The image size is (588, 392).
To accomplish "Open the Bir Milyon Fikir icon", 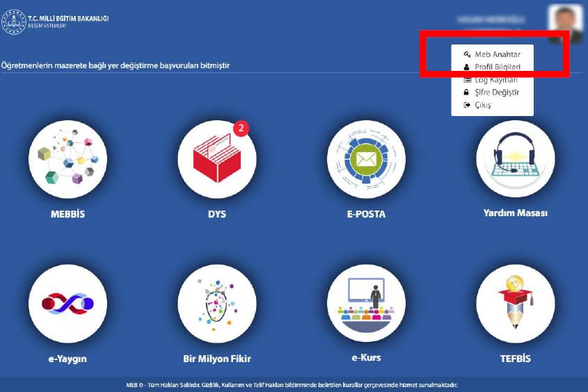I will (217, 304).
